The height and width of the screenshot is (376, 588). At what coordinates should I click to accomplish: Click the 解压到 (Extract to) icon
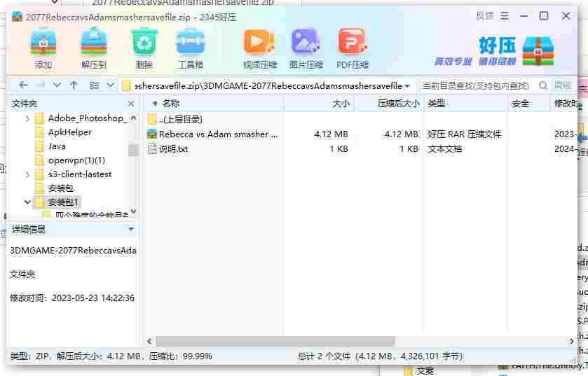pyautogui.click(x=94, y=42)
